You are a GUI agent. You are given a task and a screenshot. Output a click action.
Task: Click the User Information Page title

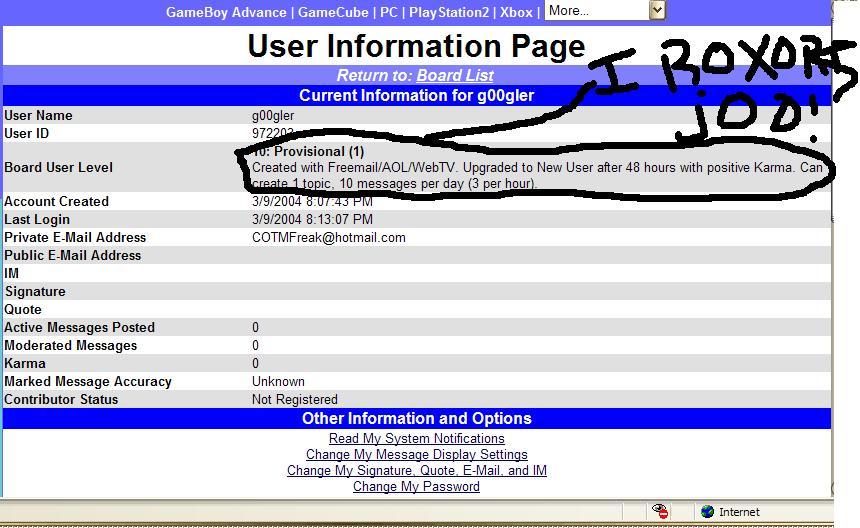pos(416,46)
